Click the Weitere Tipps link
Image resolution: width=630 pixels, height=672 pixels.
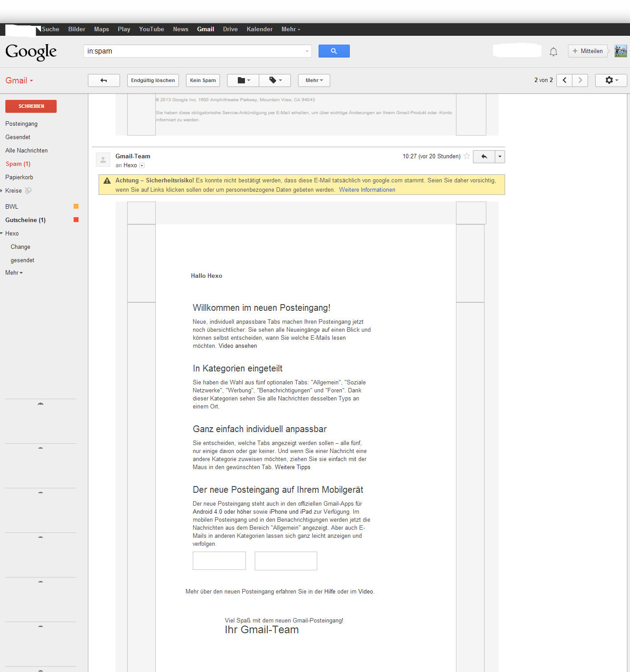tap(293, 467)
